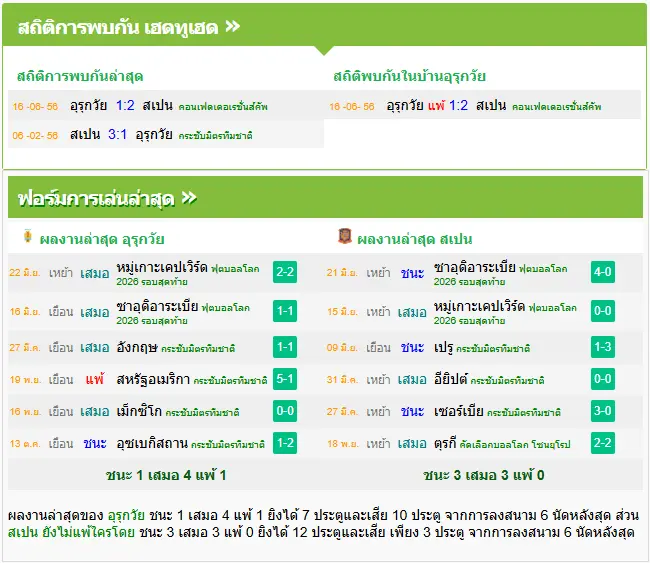Click the 1-2 score badge for อุซเบกิสถาน
The image size is (650, 563).
coord(285,443)
